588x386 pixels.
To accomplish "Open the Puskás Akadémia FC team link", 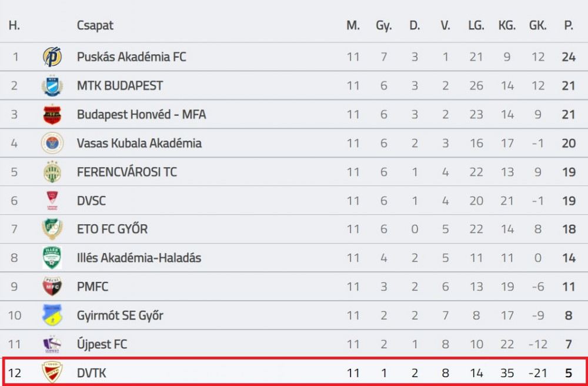I will click(x=131, y=56).
